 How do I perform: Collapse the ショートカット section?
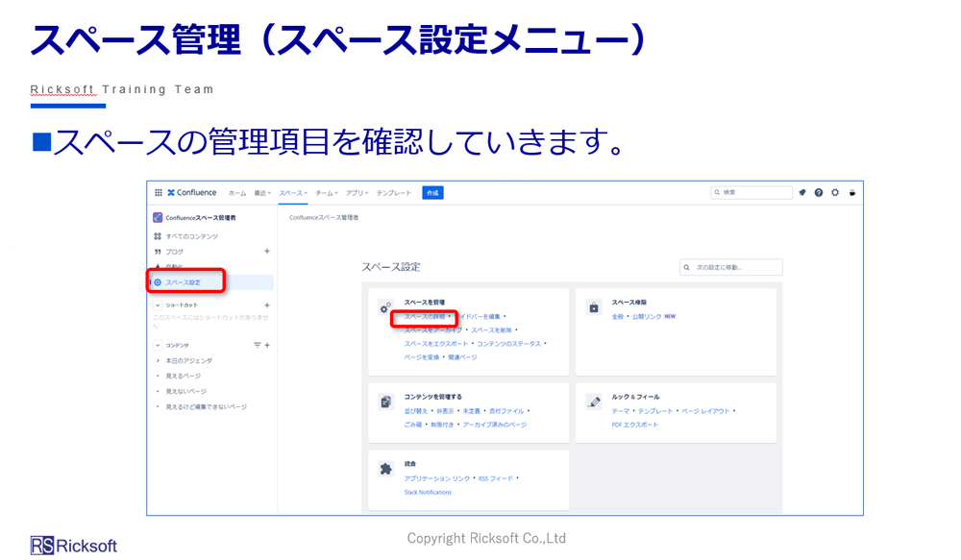(158, 305)
